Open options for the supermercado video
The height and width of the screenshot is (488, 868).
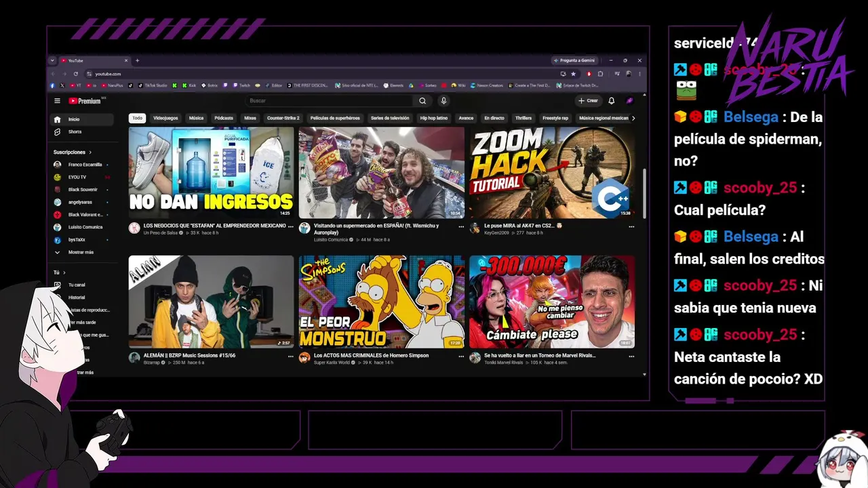461,226
